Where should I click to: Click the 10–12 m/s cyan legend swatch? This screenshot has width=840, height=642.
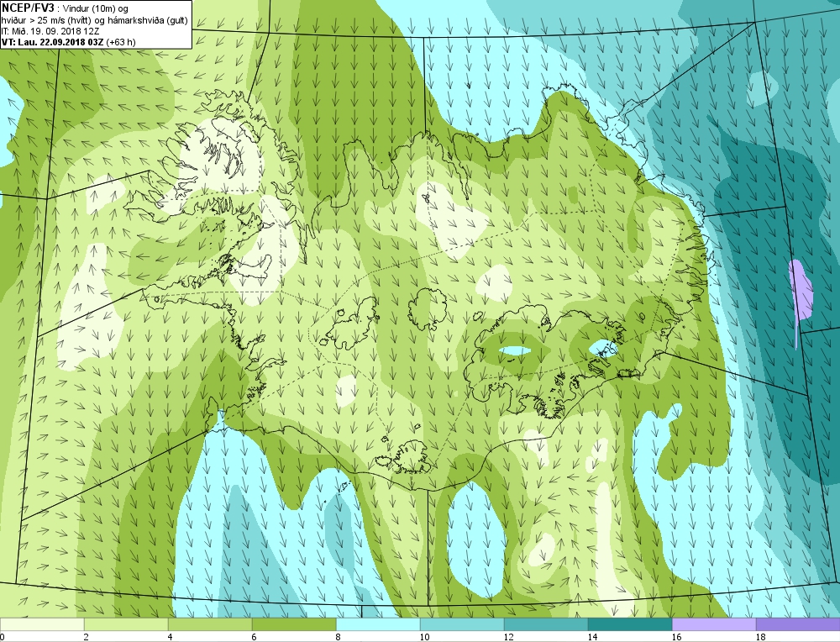[x=462, y=624]
